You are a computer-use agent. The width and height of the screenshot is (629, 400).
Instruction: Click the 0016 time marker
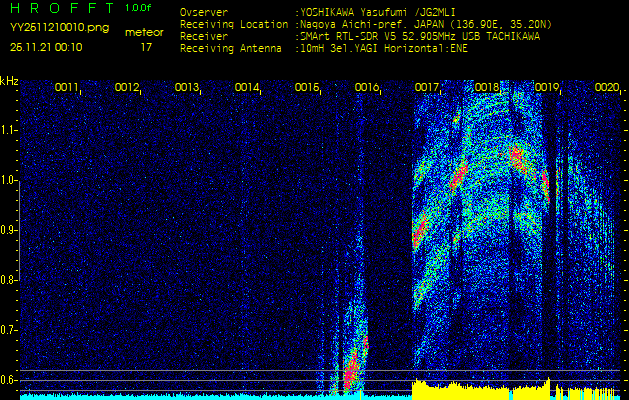[x=366, y=87]
